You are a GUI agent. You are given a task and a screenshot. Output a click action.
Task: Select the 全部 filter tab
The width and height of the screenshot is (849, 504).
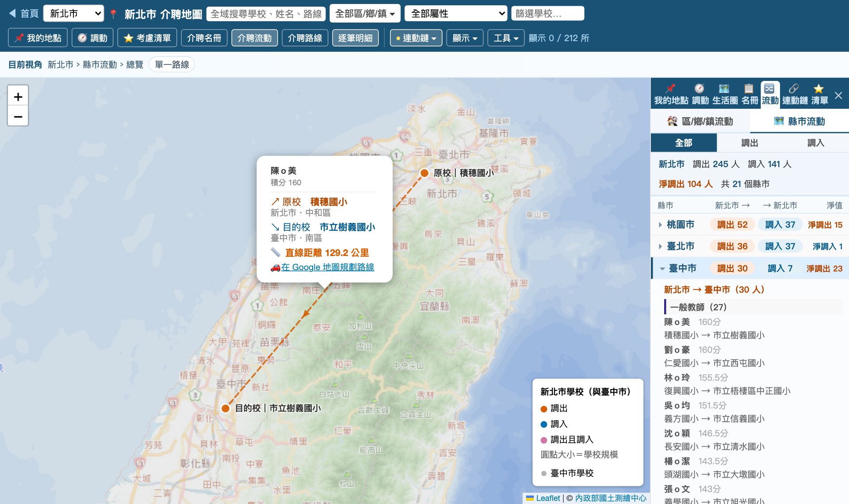(684, 143)
